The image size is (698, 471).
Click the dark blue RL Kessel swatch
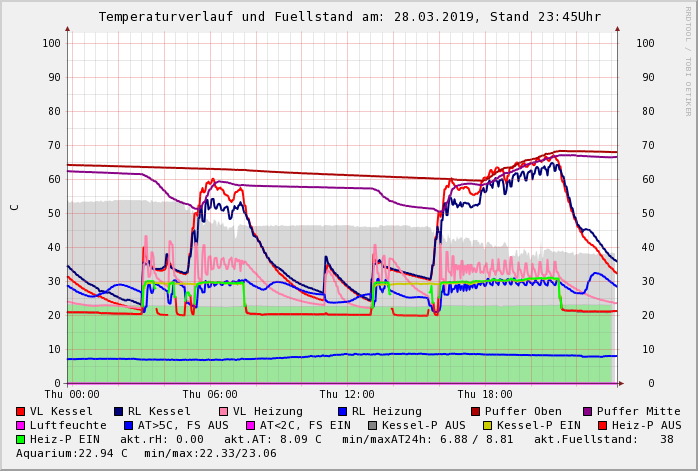(118, 411)
